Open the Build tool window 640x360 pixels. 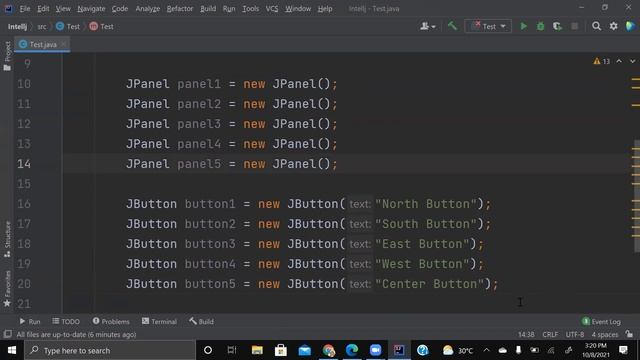(201, 322)
